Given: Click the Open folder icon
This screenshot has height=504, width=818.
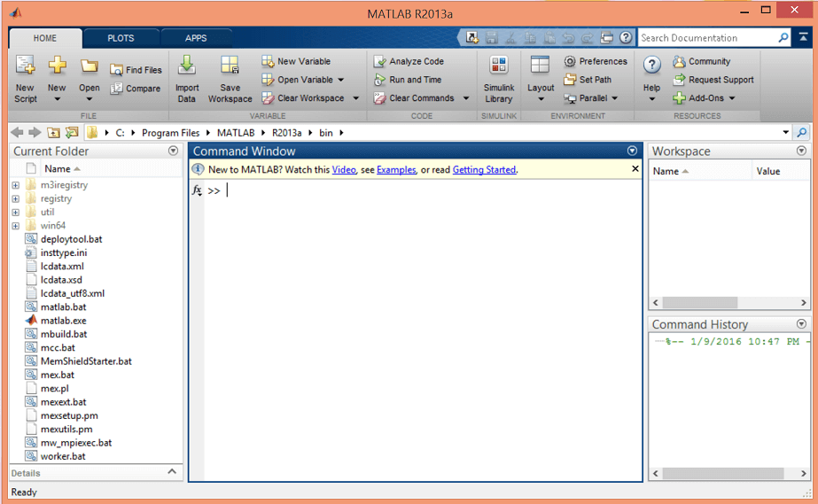Looking at the screenshot, I should (90, 66).
